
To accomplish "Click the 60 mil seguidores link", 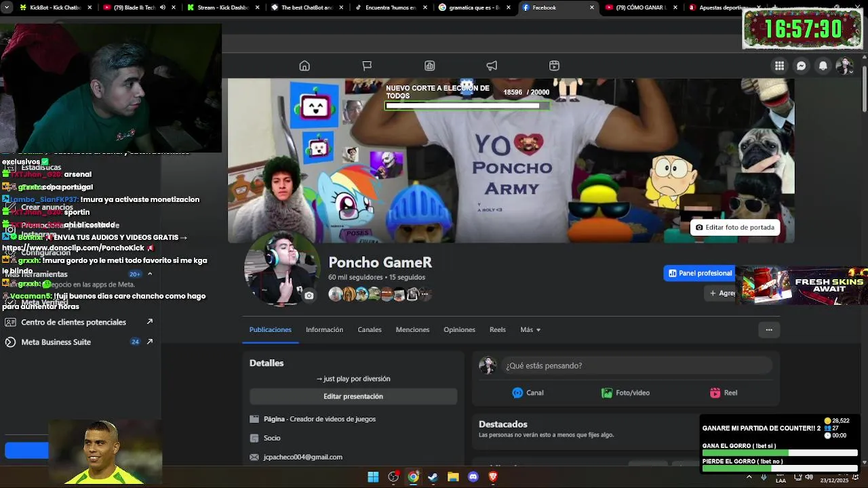I will (x=356, y=277).
